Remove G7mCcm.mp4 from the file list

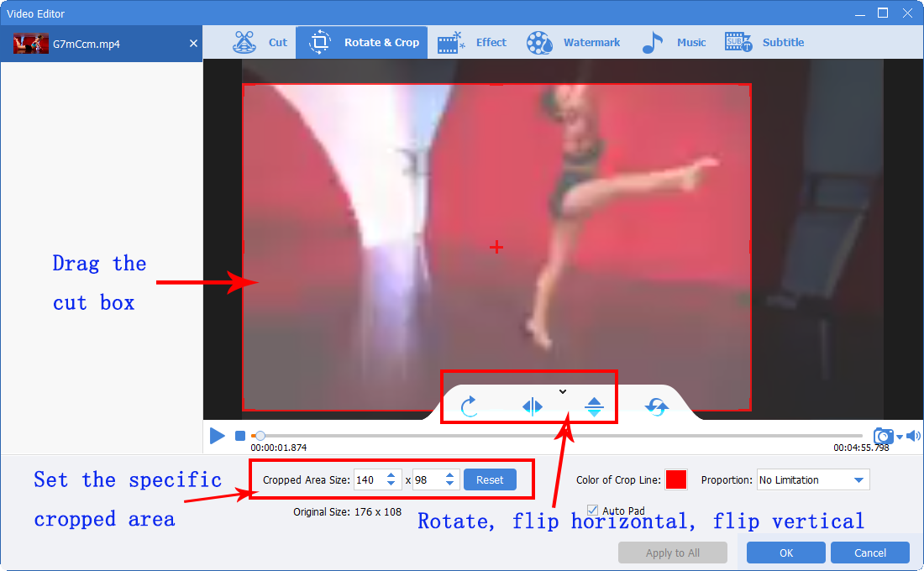tap(193, 44)
